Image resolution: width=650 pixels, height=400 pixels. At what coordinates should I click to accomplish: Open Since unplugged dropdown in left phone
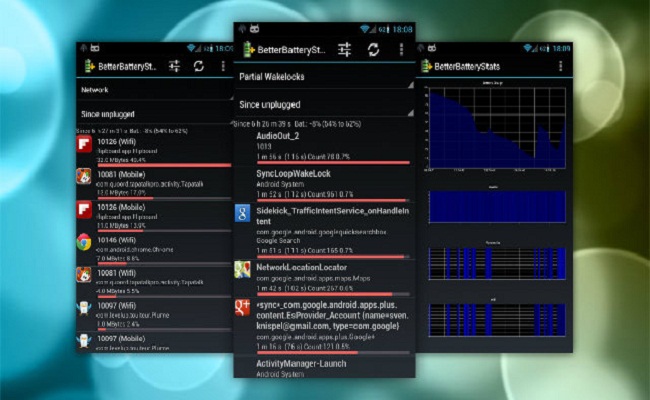[155, 114]
